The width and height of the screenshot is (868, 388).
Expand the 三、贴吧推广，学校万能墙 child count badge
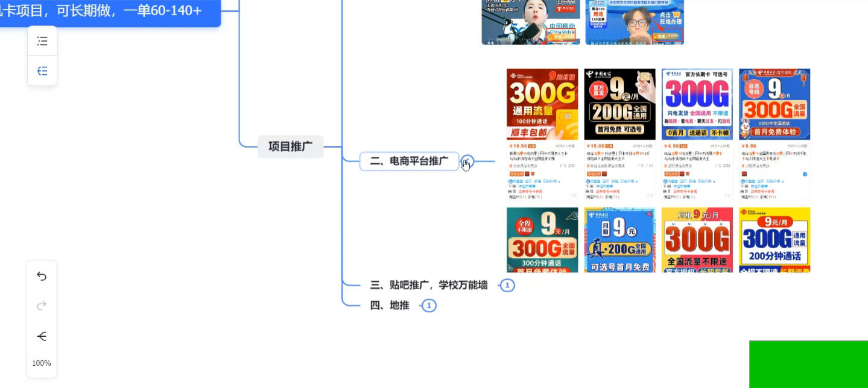(x=507, y=286)
